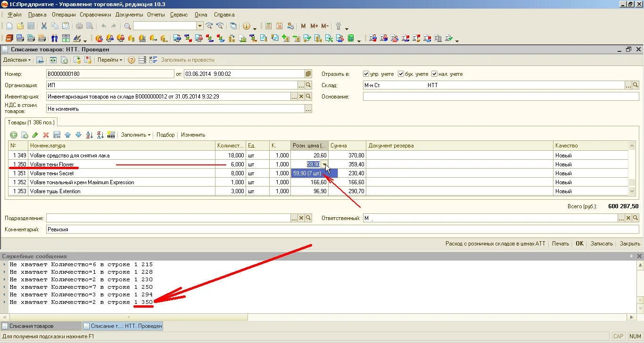This screenshot has width=644, height=343.
Task: Click the wrench tools icon
Action: click(x=339, y=26)
